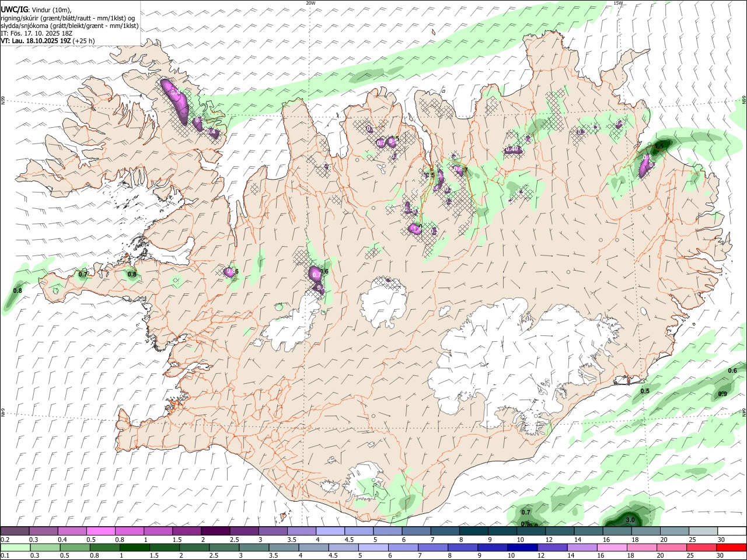Click the 'VT: Lau. 18.10.2025 19Z (+25 h)' line
The image size is (747, 560).
(48, 41)
